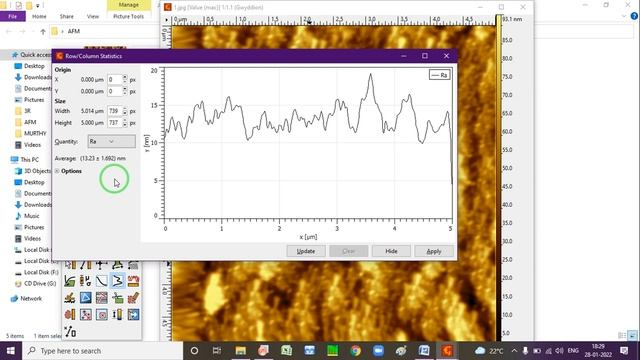
Task: Select the Statistical Functions curve tool
Action: (x=101, y=281)
